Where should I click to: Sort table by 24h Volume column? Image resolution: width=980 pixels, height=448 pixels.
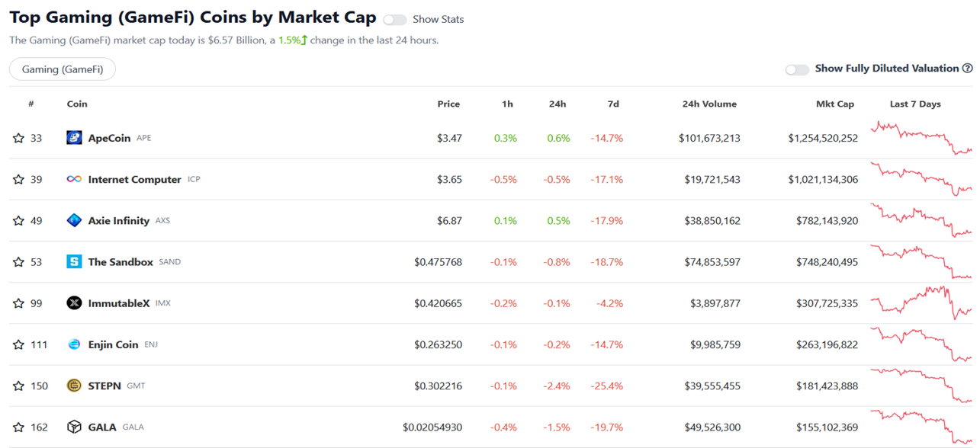tap(709, 104)
